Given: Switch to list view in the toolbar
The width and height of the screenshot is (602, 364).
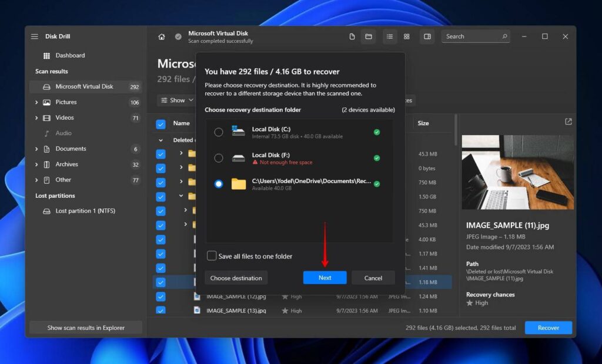Looking at the screenshot, I should tap(390, 36).
